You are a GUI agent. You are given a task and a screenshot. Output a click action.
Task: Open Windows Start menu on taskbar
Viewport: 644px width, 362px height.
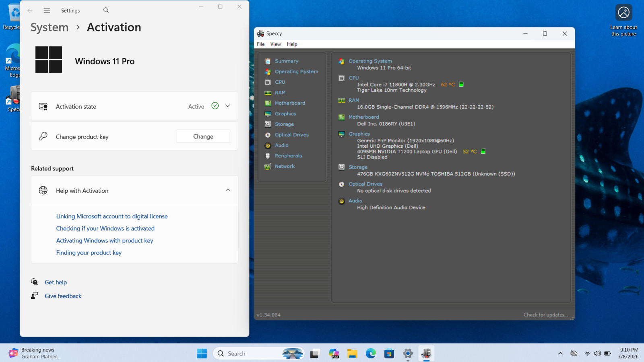pyautogui.click(x=202, y=354)
